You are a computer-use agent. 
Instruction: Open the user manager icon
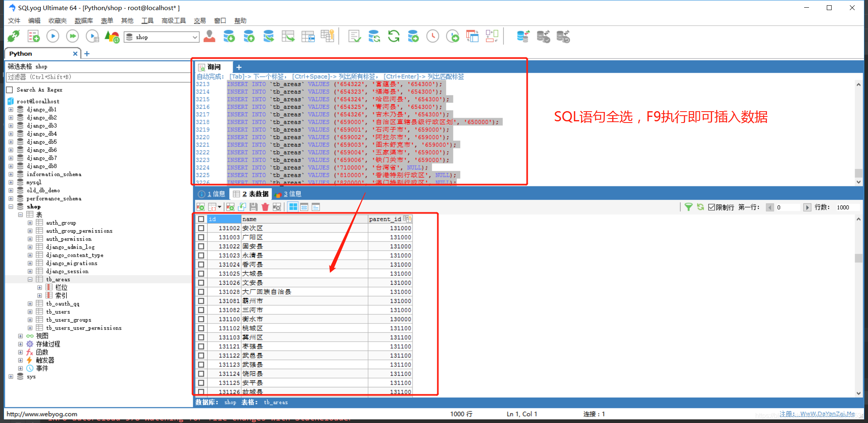point(209,37)
